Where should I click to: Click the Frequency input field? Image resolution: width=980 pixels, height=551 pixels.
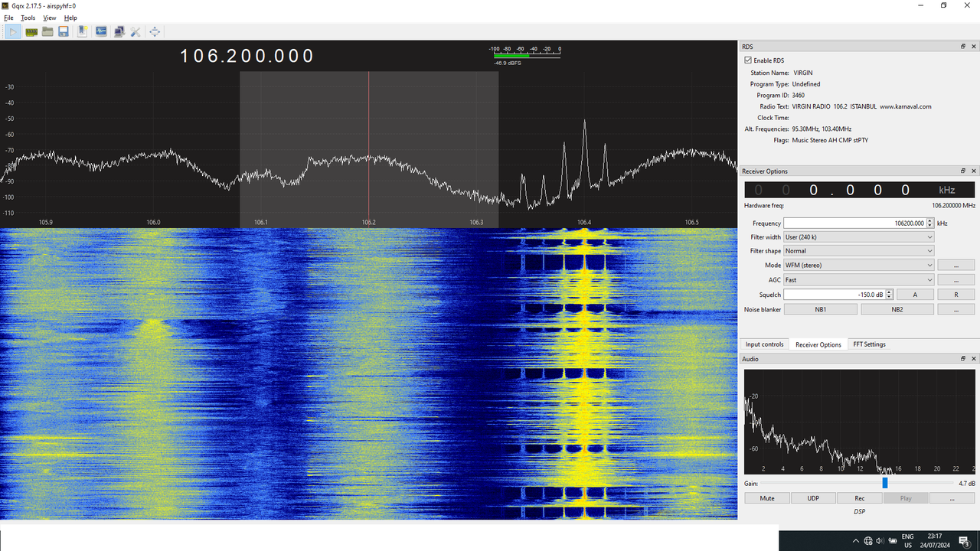pyautogui.click(x=854, y=223)
